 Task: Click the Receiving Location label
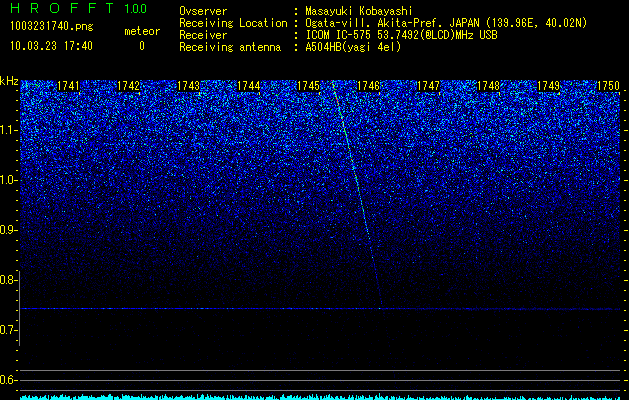[x=233, y=23]
